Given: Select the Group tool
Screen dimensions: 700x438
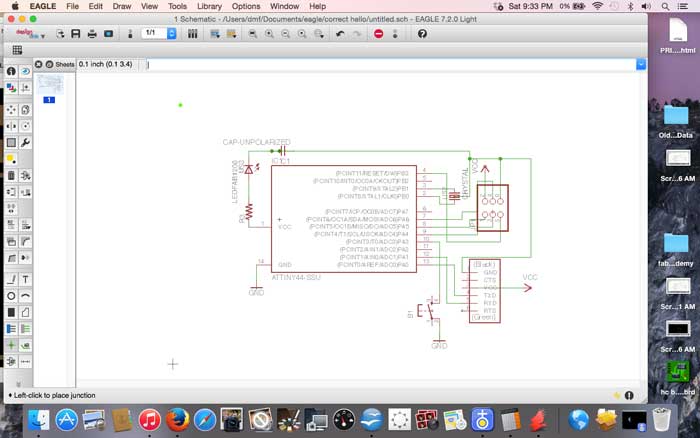Looking at the screenshot, I should coord(11,143).
